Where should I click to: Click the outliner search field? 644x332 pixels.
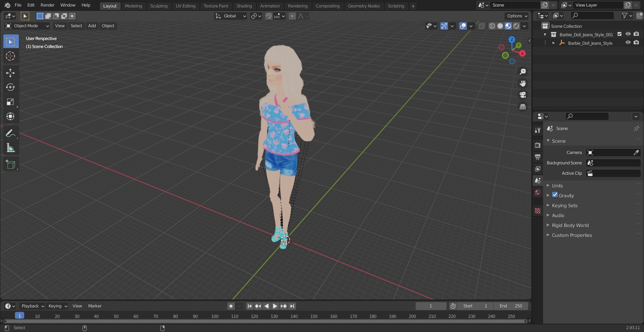click(x=592, y=16)
